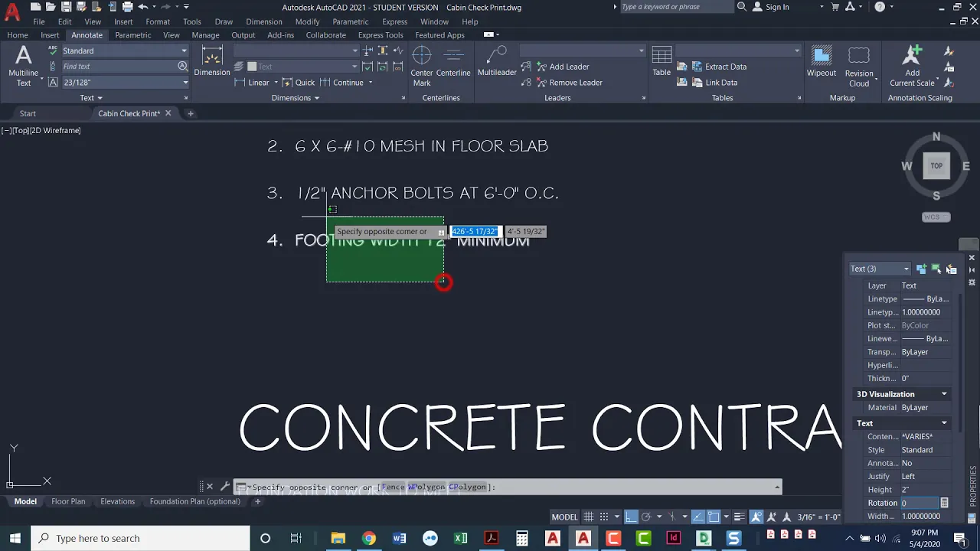Screen dimensions: 980x551
Task: Click the Undo arrow
Action: [142, 7]
